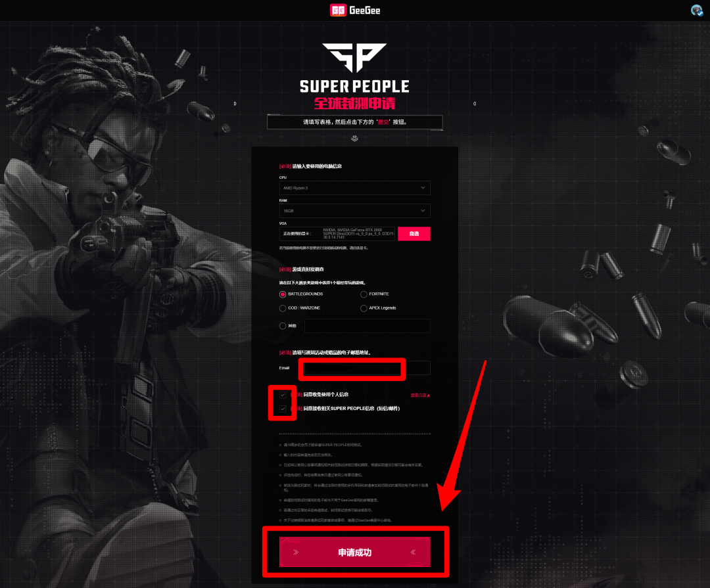Click the right double-arrow on the 申请成功 button
Screen dimensions: 710x588
(413, 553)
